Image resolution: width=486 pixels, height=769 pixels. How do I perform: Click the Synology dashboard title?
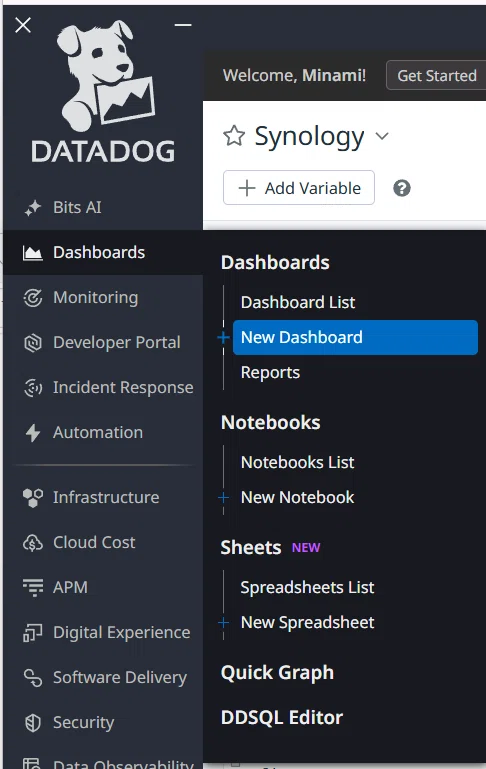pos(309,137)
